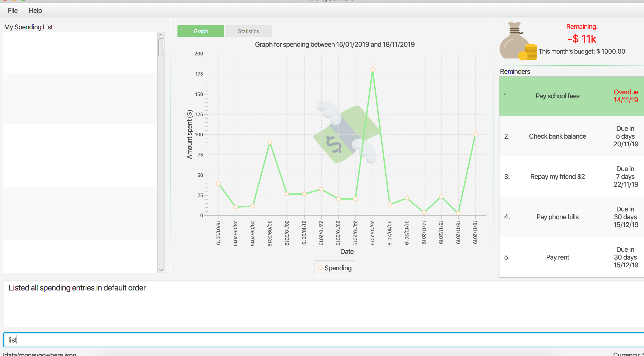Click the 30/09/2019 graph data point
This screenshot has width=644, height=356.
[x=270, y=142]
